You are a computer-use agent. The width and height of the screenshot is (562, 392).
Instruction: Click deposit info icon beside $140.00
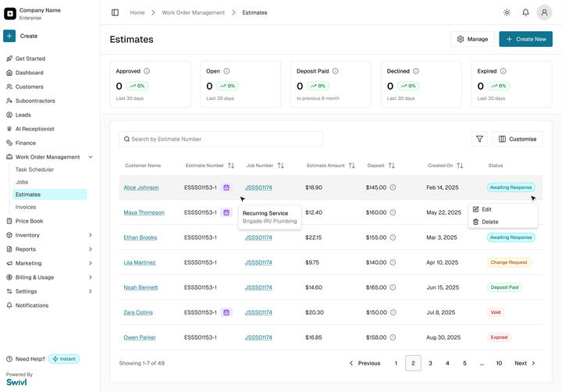point(393,262)
